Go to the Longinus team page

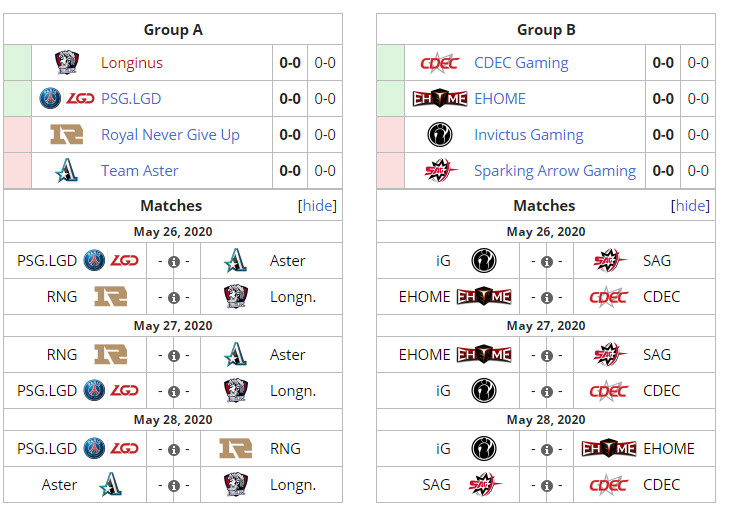132,63
